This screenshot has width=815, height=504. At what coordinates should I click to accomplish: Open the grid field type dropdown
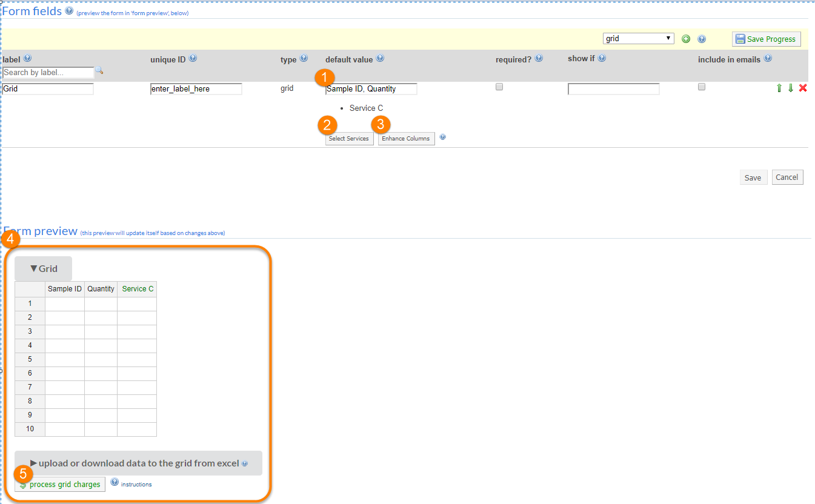639,39
